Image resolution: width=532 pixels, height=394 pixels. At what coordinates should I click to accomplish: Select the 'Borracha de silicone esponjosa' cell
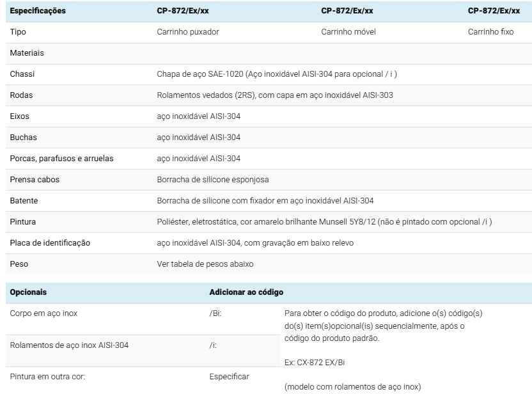(213, 180)
